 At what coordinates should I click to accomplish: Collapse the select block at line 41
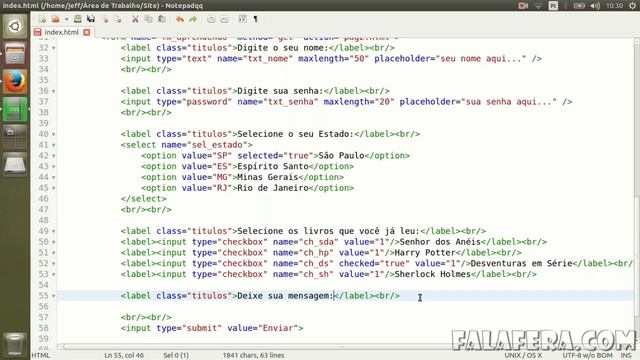pos(53,145)
